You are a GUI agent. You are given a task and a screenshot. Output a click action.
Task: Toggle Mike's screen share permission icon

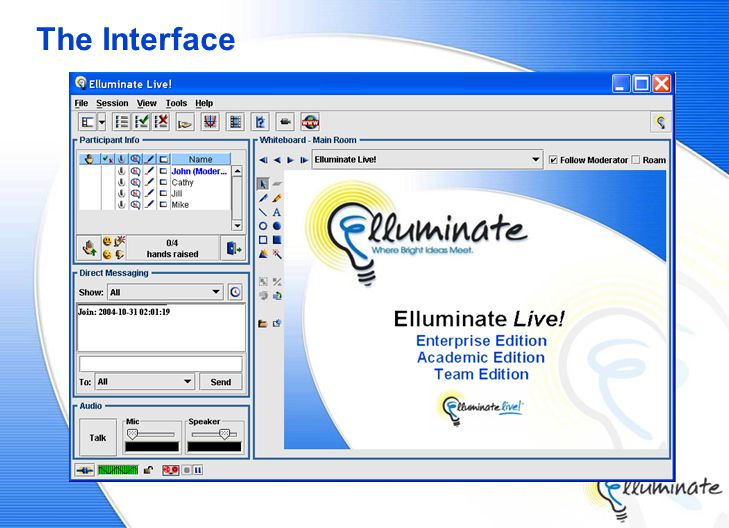pos(163,205)
